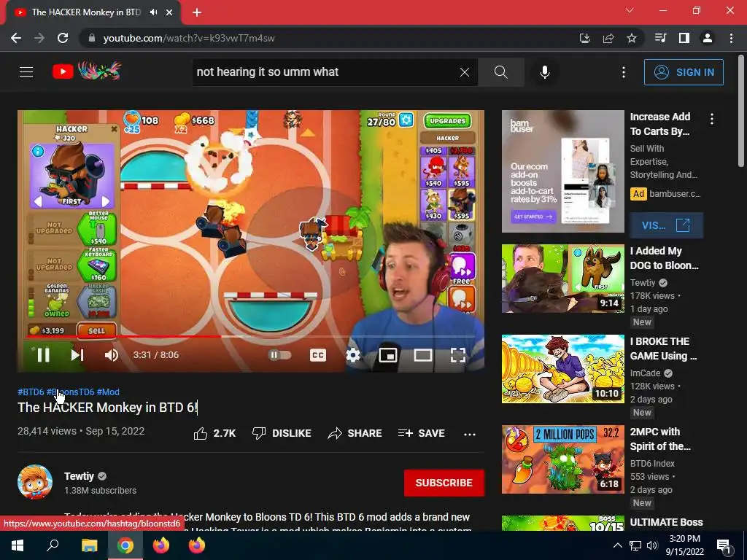
Task: Skip to the next video
Action: (x=77, y=355)
